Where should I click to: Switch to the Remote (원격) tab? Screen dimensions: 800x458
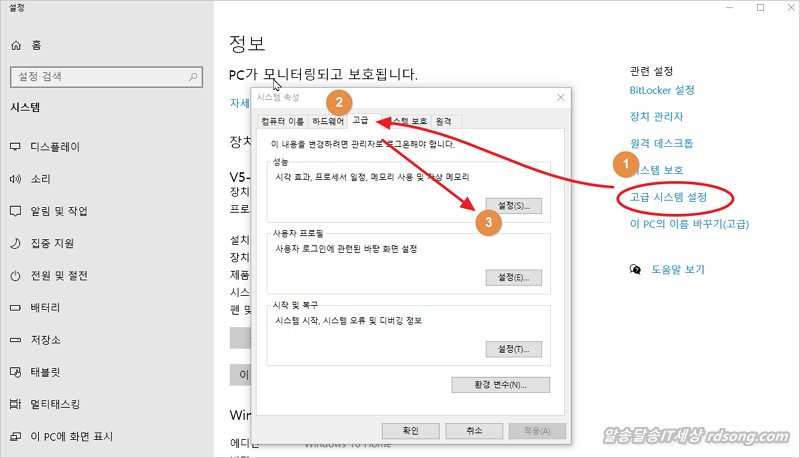444,121
